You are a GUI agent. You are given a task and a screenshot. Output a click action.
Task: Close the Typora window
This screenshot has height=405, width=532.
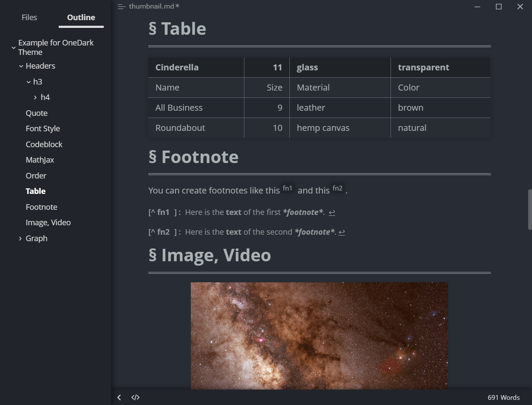point(520,6)
